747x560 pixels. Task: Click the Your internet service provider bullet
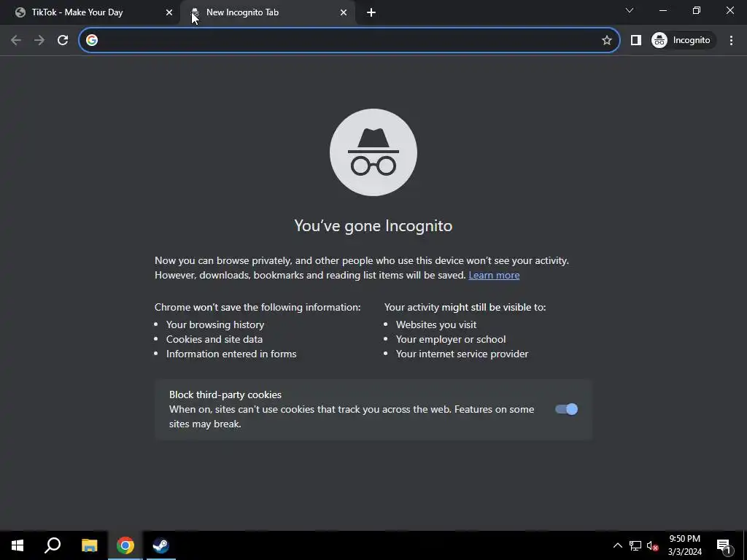tap(462, 354)
